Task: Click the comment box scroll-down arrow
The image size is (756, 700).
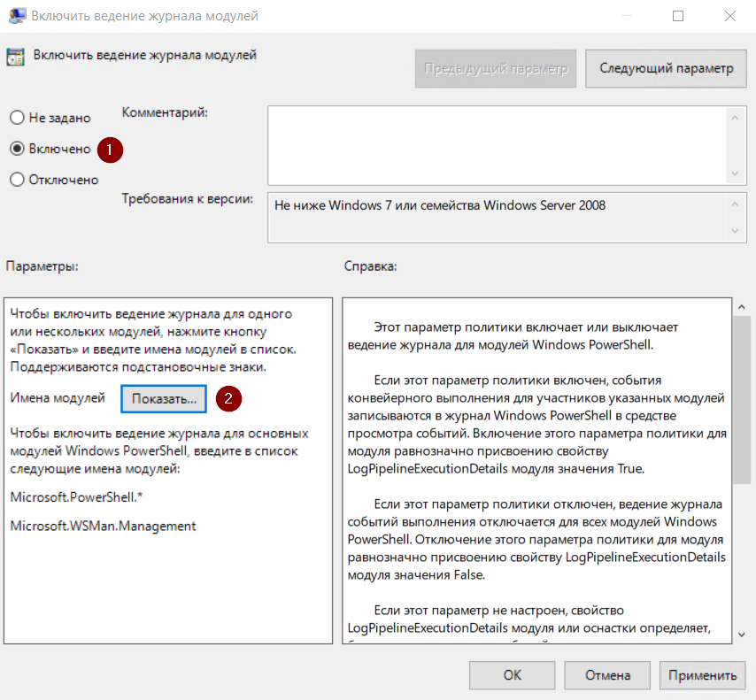Action: pos(734,174)
